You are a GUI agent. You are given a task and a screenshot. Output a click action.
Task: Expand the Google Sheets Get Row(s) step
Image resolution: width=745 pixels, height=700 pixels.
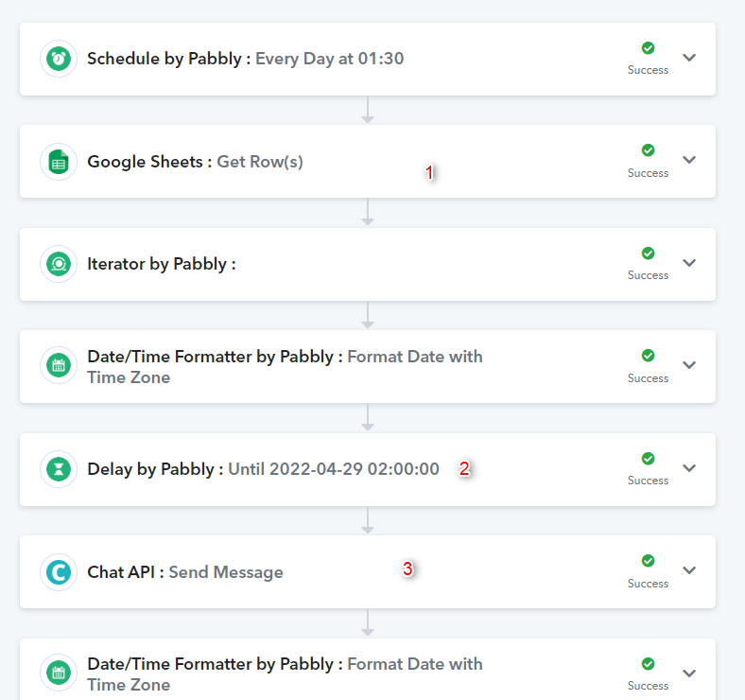coord(689,160)
